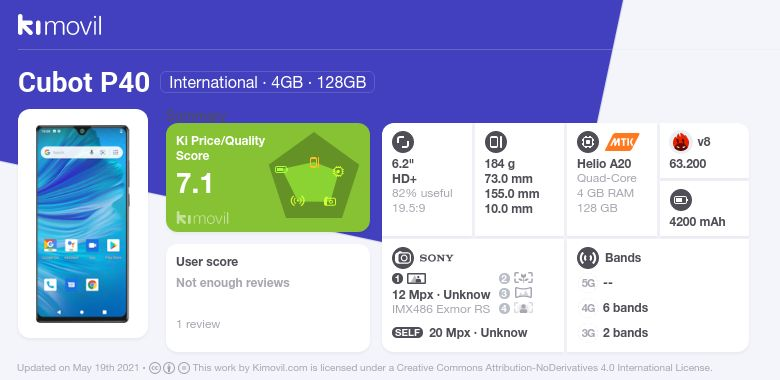Click the phone dimensions icon

point(495,142)
